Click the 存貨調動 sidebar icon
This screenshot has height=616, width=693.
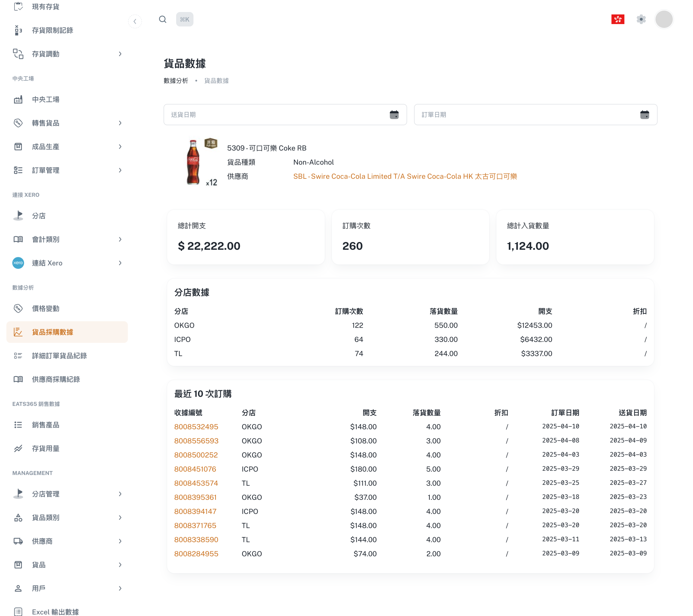coord(18,54)
